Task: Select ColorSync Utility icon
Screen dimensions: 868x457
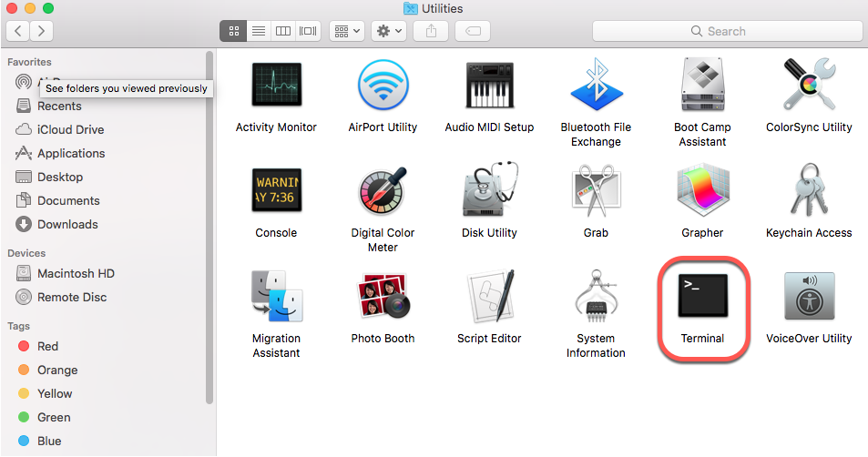Action: (809, 85)
